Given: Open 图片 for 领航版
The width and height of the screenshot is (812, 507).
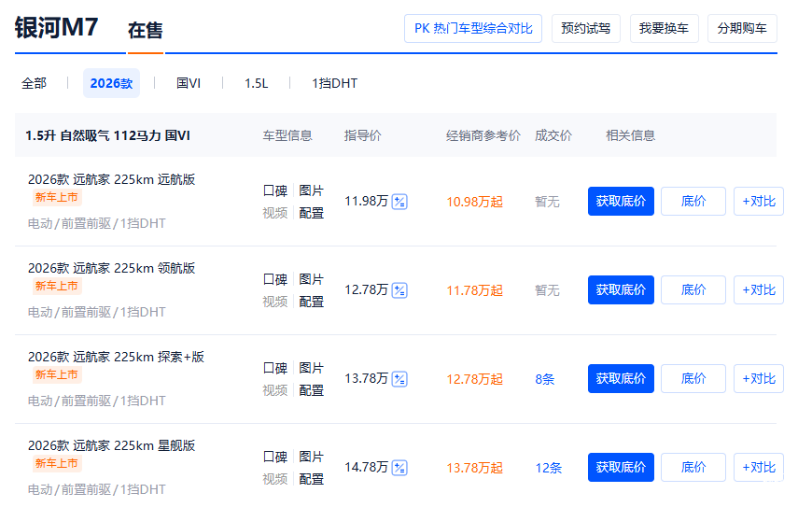Looking at the screenshot, I should pos(311,279).
